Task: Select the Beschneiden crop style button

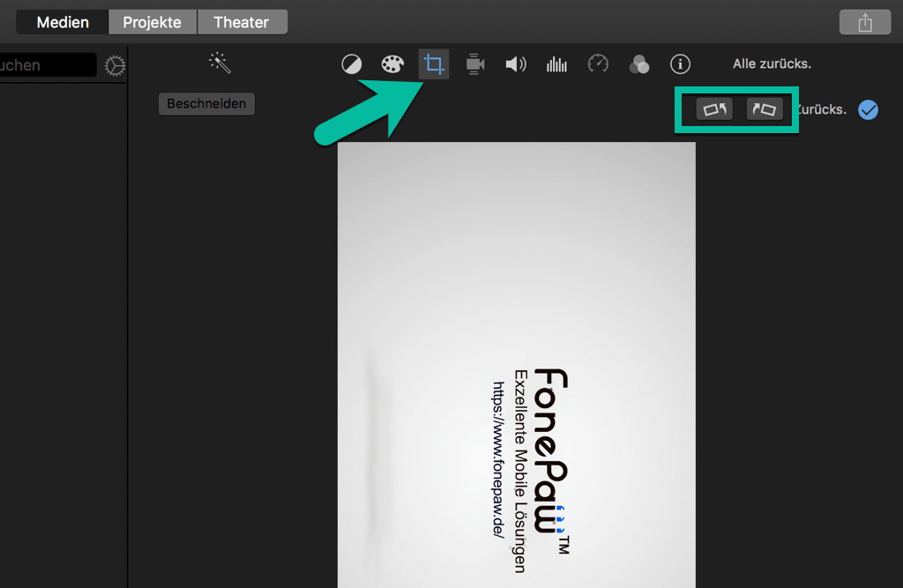Action: tap(206, 104)
